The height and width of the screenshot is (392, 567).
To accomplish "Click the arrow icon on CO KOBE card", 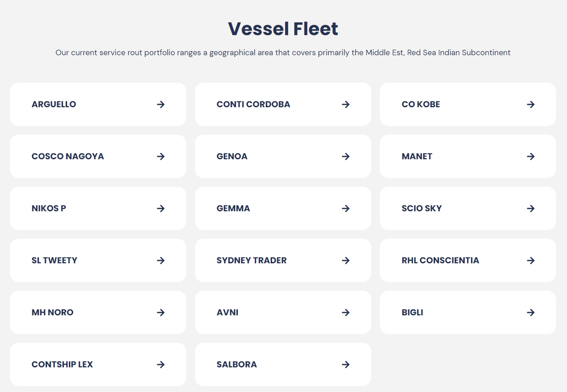I will pyautogui.click(x=530, y=105).
